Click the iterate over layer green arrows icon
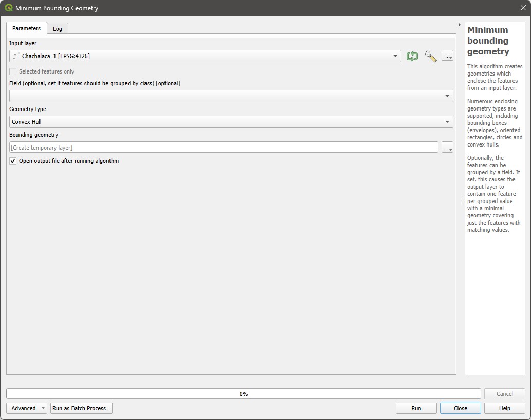 (x=412, y=56)
